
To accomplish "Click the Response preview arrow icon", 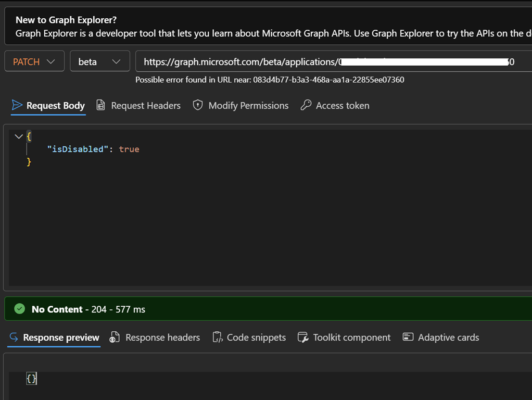I will (x=14, y=337).
